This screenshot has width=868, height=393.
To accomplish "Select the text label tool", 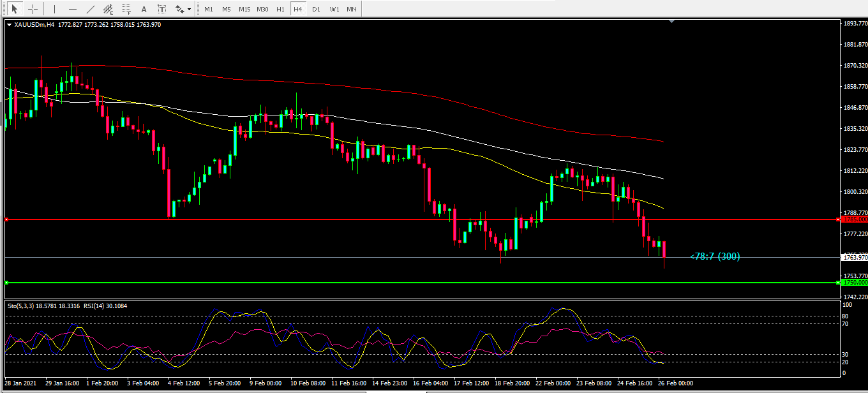I will point(161,9).
